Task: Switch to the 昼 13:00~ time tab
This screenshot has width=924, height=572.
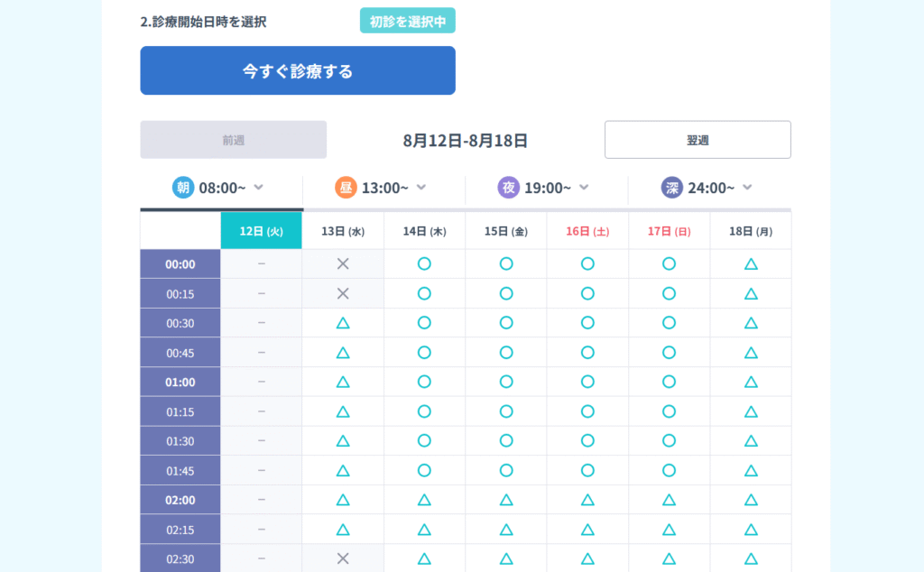Action: (x=384, y=188)
